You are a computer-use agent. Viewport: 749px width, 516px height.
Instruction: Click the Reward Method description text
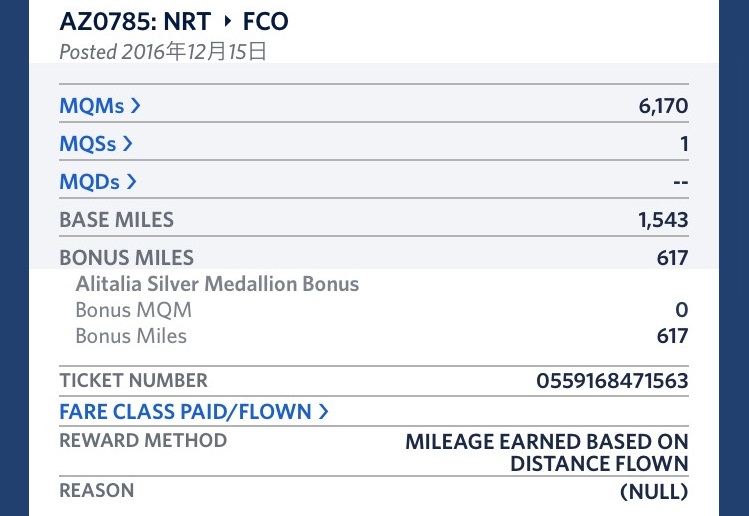coord(546,452)
